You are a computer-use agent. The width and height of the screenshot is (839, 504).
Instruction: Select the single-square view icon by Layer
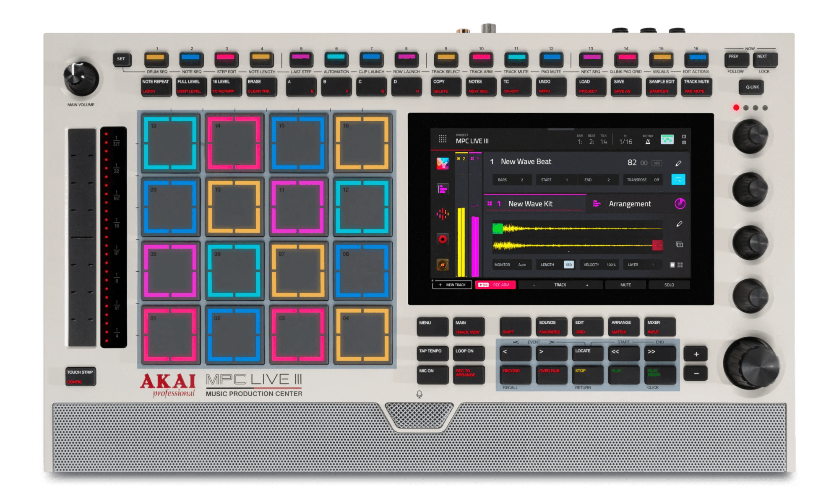click(672, 265)
